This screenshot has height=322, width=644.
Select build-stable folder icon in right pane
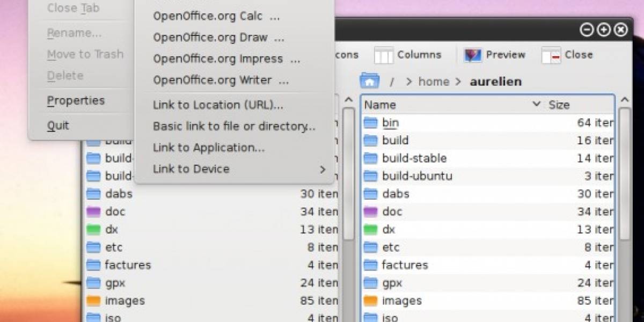(371, 158)
